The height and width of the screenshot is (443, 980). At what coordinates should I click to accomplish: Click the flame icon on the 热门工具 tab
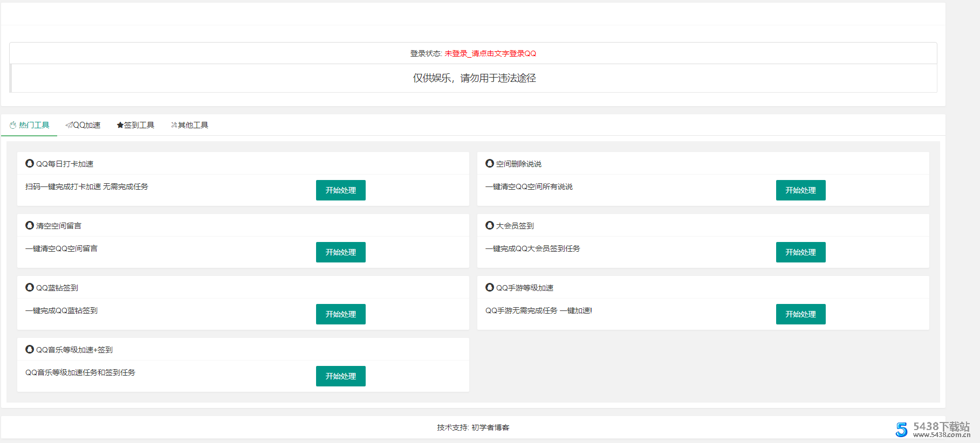(x=13, y=125)
